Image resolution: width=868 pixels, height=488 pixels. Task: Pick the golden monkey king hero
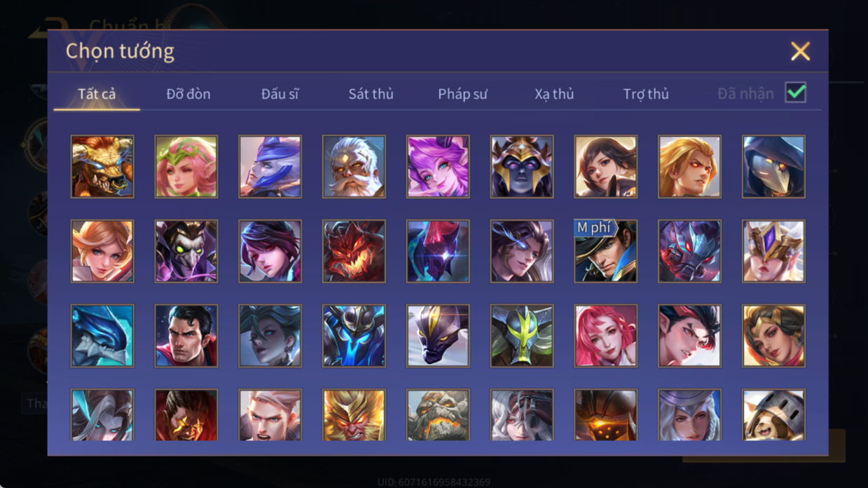[x=354, y=415]
